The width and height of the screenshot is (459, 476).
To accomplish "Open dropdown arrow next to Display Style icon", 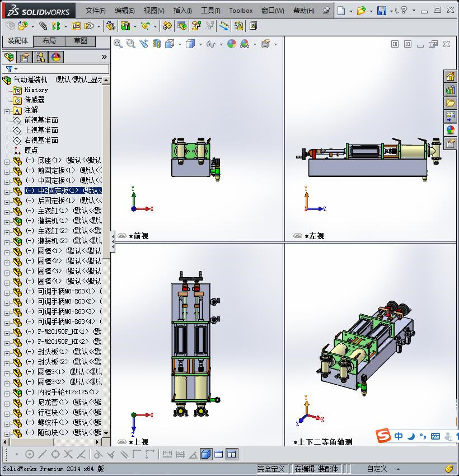I will tap(200, 44).
